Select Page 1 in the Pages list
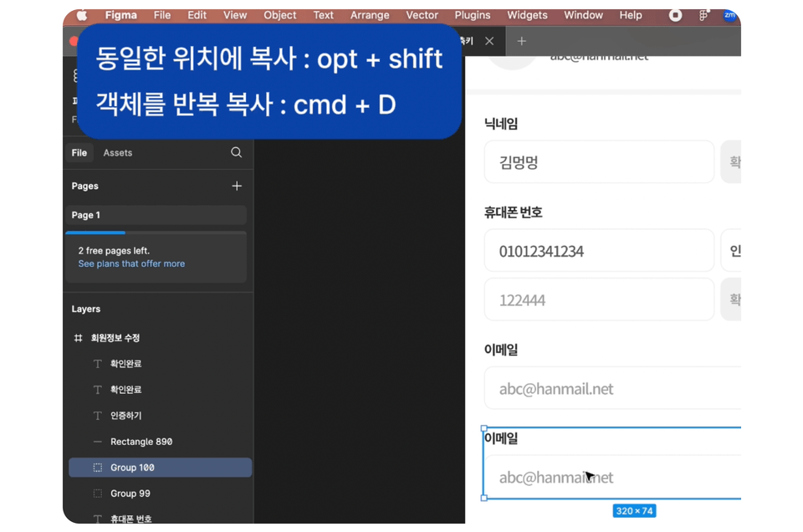 156,215
